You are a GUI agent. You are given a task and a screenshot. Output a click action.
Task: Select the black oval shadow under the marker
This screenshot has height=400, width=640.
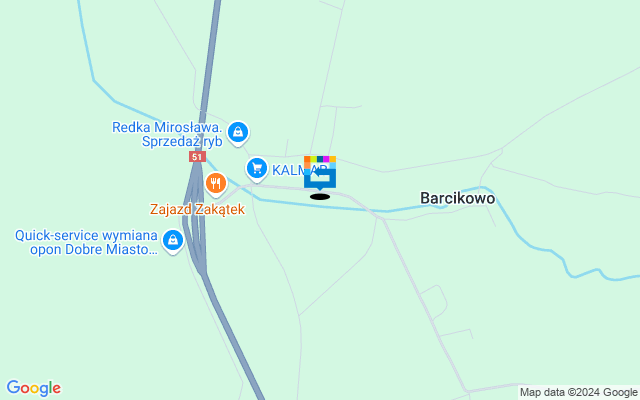tap(320, 197)
